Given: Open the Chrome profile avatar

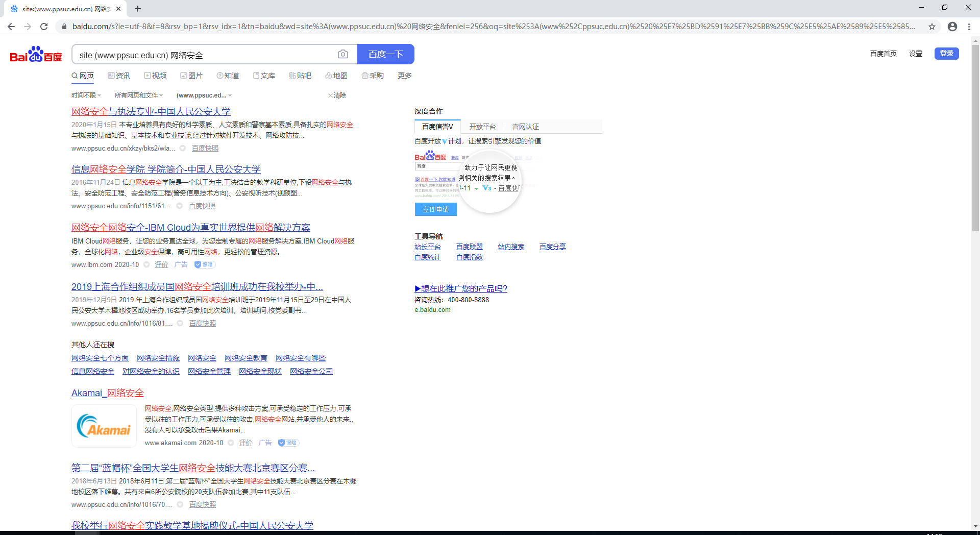Looking at the screenshot, I should [x=952, y=27].
